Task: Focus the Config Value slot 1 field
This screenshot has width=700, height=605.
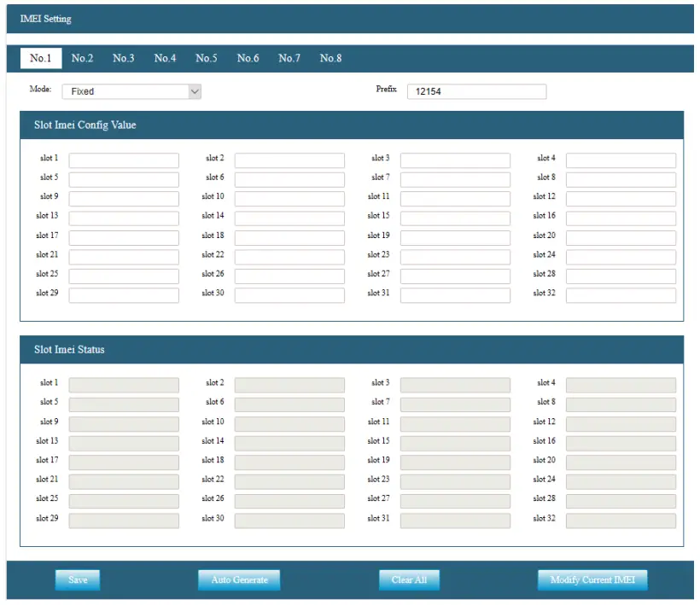Action: click(124, 160)
